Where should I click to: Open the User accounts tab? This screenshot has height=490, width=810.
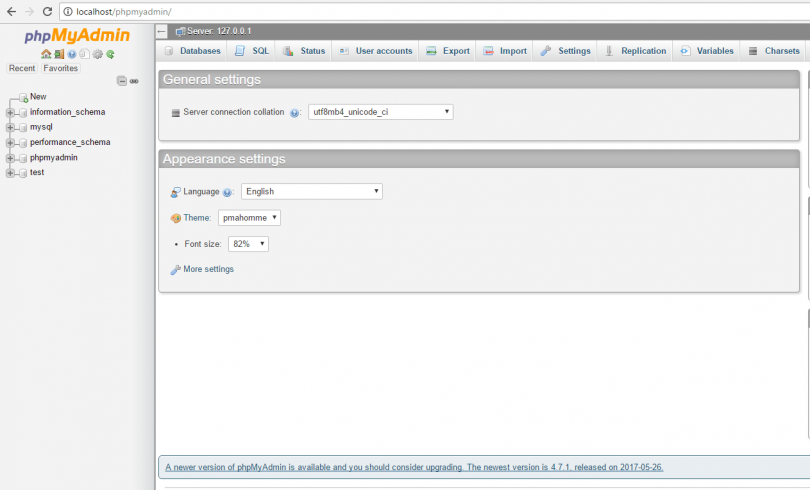coord(376,51)
